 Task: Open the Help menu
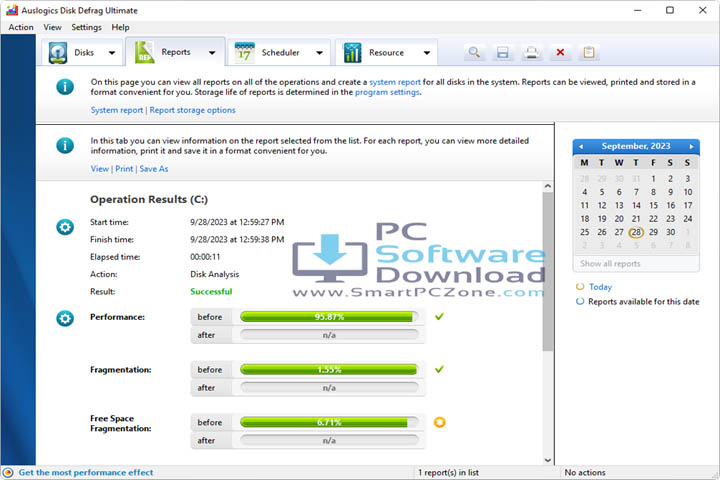click(x=120, y=27)
